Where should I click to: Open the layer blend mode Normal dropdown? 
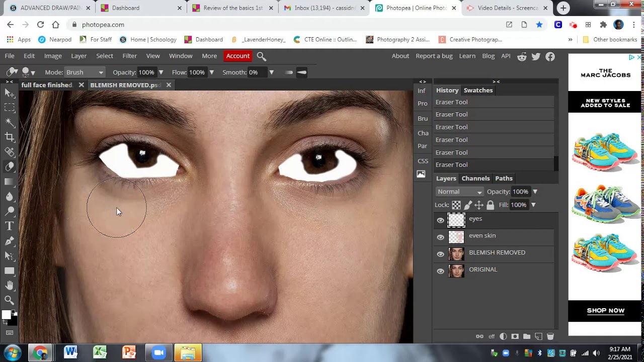point(459,192)
